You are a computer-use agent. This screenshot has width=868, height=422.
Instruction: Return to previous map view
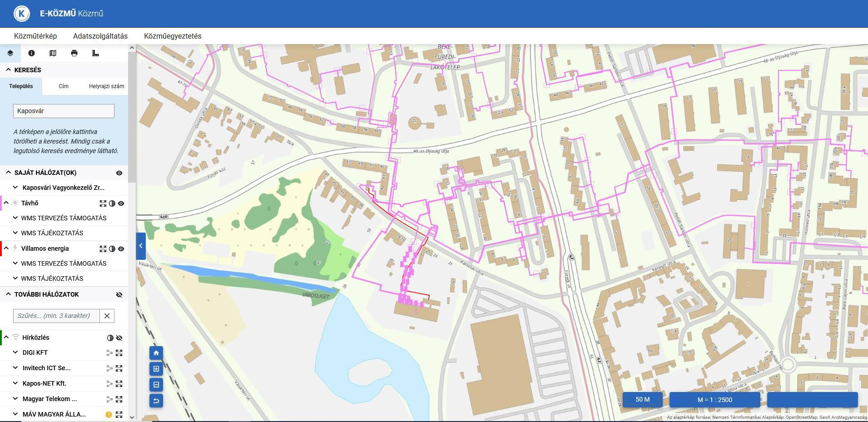click(156, 401)
